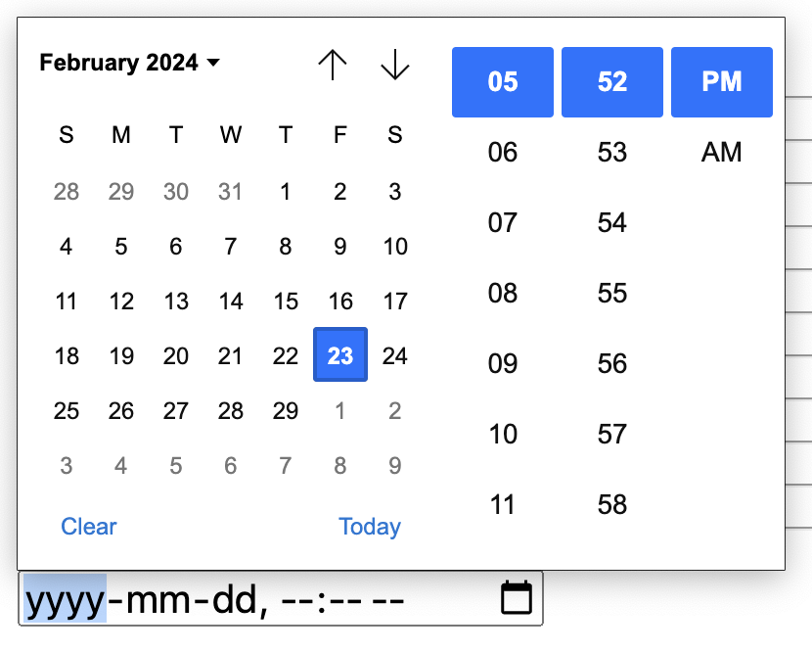Switch to AM
The height and width of the screenshot is (652, 812).
[721, 152]
